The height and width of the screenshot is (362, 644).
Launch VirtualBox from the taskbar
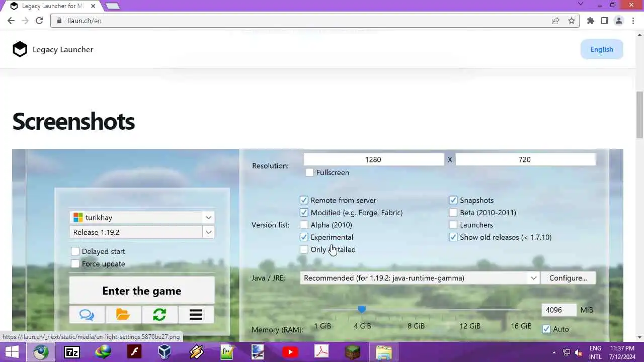(x=165, y=352)
